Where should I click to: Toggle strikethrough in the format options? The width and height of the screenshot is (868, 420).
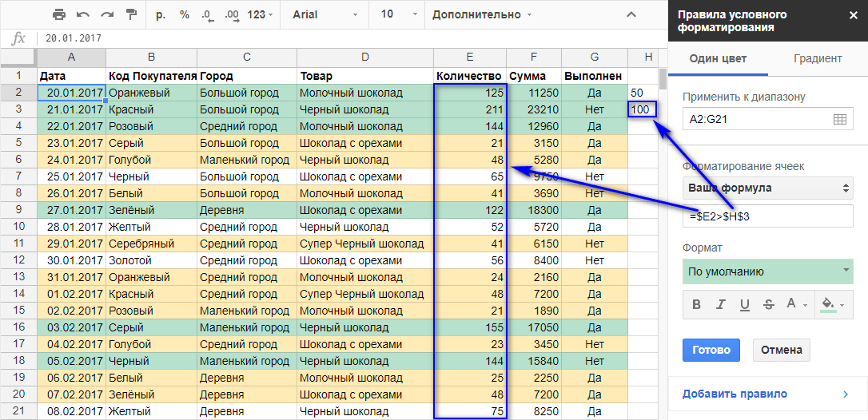[768, 304]
